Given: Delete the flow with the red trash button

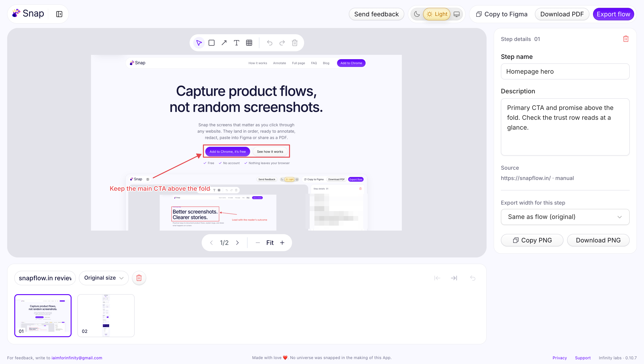Looking at the screenshot, I should click(139, 278).
